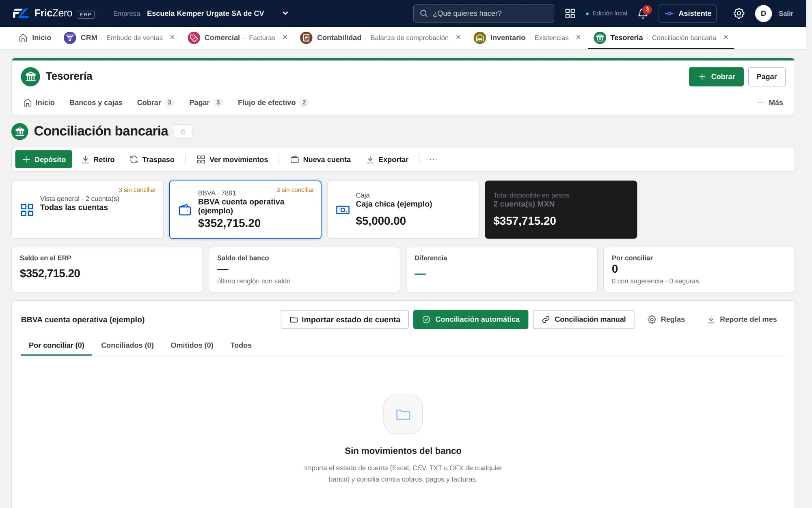812x508 pixels.
Task: Open Ver movimientos
Action: coord(232,159)
